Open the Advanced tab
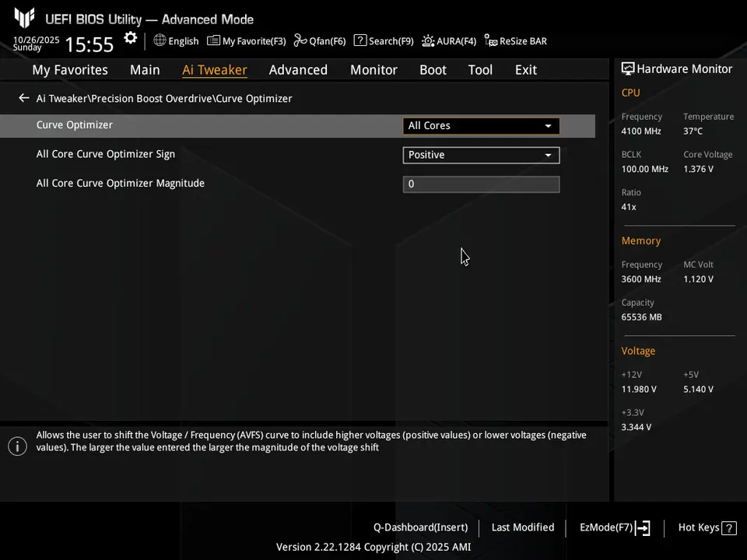This screenshot has height=560, width=747. tap(298, 70)
